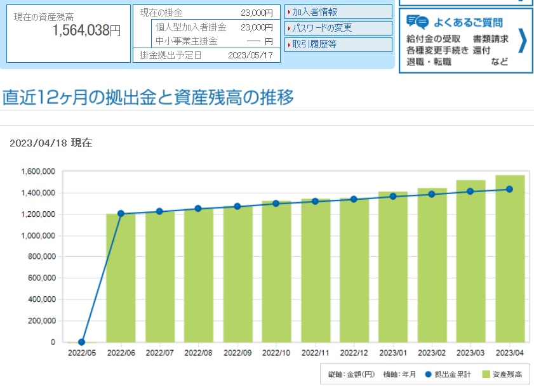The width and height of the screenshot is (534, 392).
Task: Click the 2022/05 data point at zero
Action: pos(81,342)
